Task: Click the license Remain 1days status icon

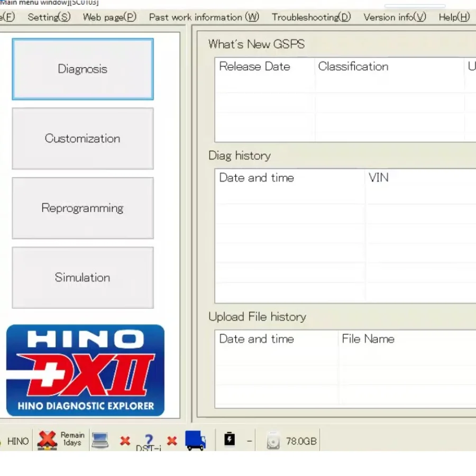Action: (60, 439)
